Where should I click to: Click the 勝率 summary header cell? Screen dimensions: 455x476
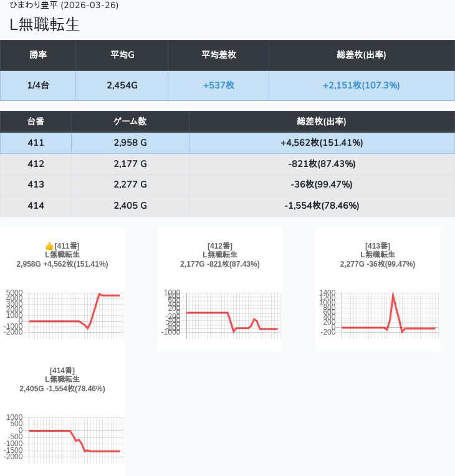38,55
